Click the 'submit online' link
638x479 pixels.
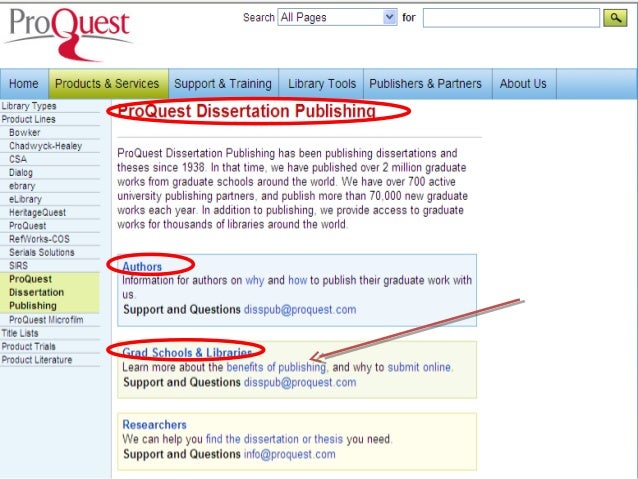pos(419,367)
